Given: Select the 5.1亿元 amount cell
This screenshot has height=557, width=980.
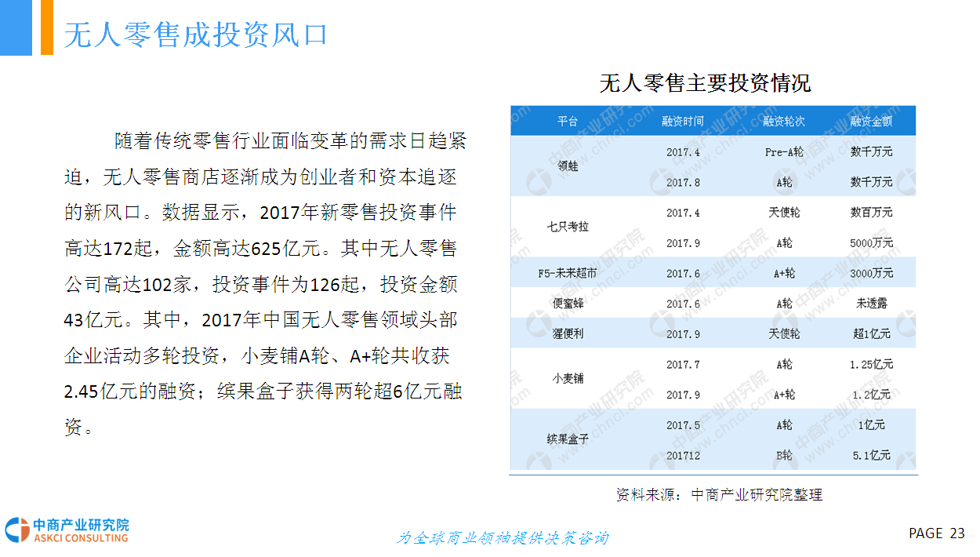Looking at the screenshot, I should (x=871, y=455).
